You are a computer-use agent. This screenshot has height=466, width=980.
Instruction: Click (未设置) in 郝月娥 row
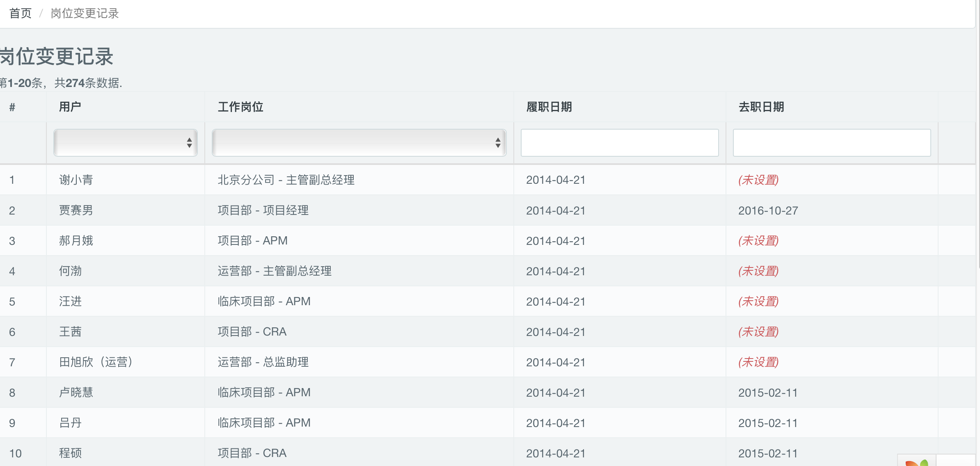(x=758, y=240)
